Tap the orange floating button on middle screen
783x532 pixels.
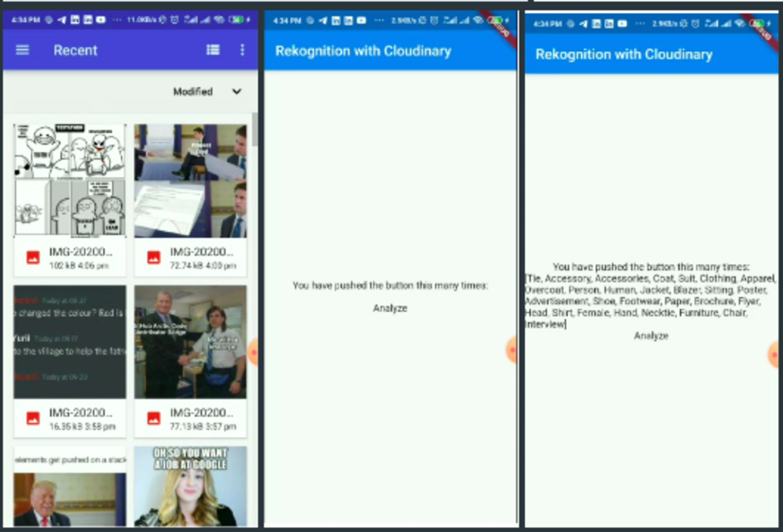(512, 350)
